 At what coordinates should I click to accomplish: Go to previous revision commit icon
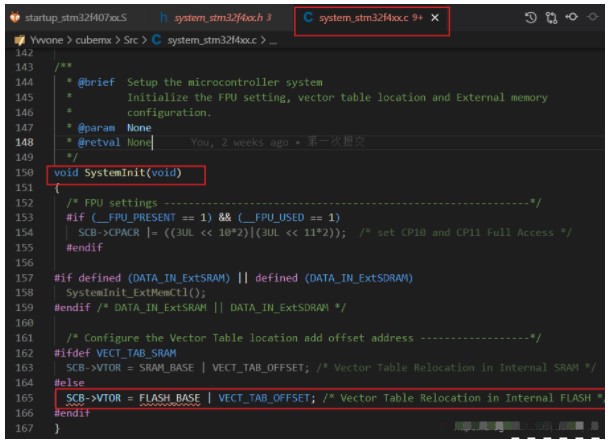[x=572, y=17]
